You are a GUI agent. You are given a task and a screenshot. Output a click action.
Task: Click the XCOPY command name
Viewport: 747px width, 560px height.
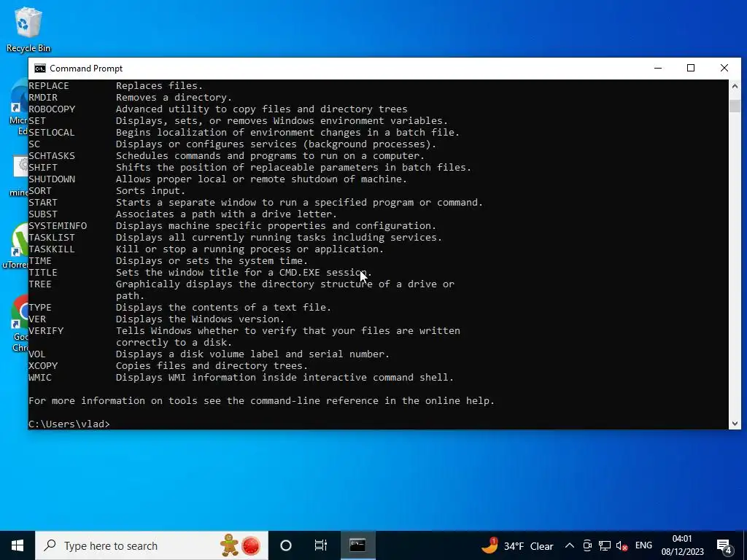click(43, 366)
